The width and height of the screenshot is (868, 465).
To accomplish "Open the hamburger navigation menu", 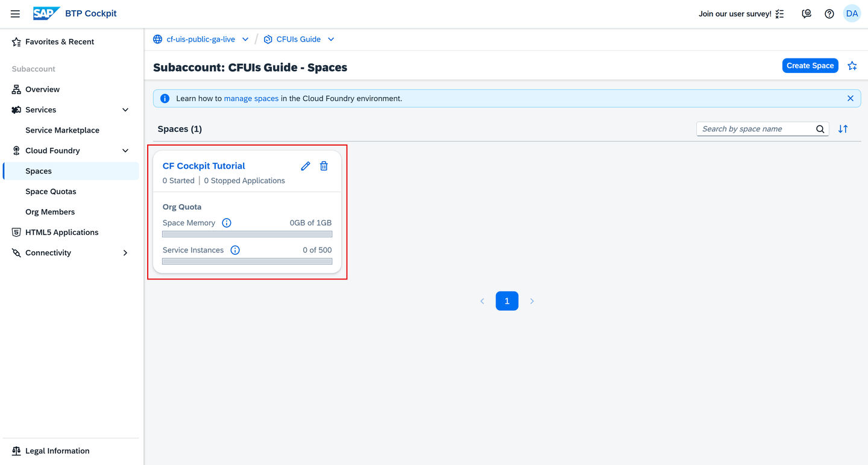I will (15, 14).
